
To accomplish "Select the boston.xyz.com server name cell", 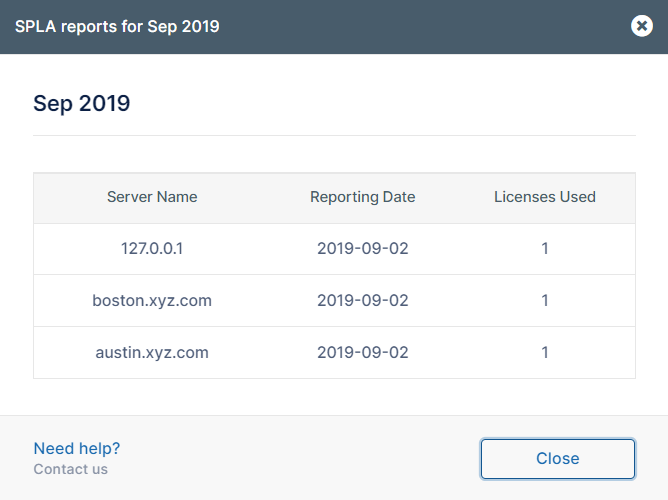I will [x=152, y=300].
